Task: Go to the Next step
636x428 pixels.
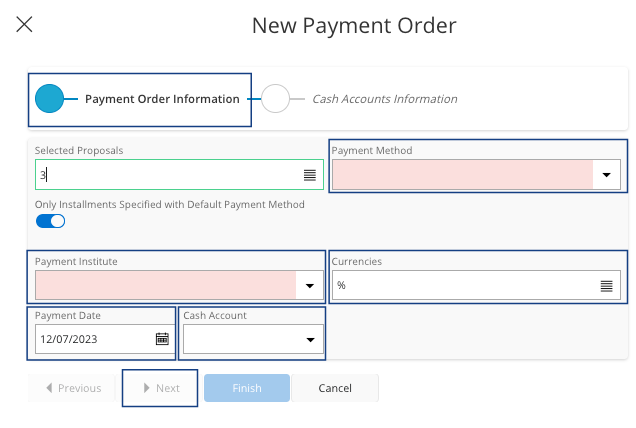Action: click(x=160, y=388)
